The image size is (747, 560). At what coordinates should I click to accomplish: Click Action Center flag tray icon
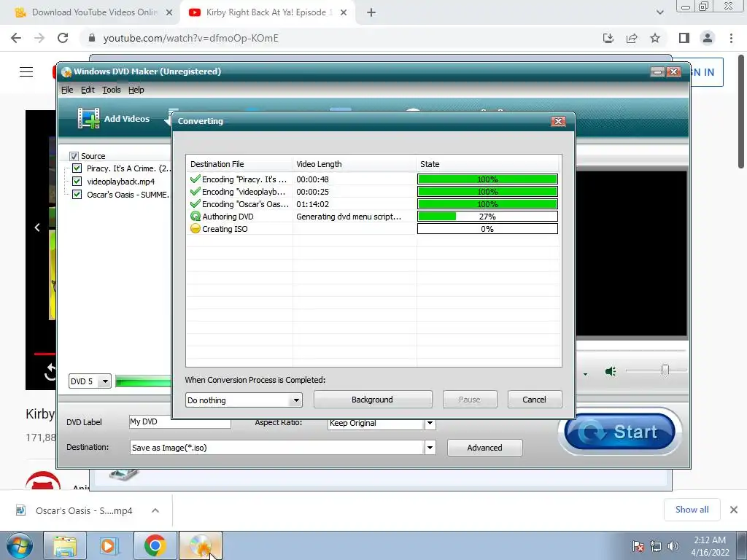[x=638, y=546]
